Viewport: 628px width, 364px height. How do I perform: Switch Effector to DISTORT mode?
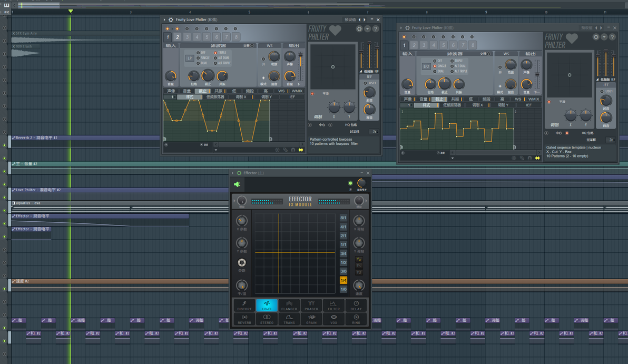(x=244, y=305)
